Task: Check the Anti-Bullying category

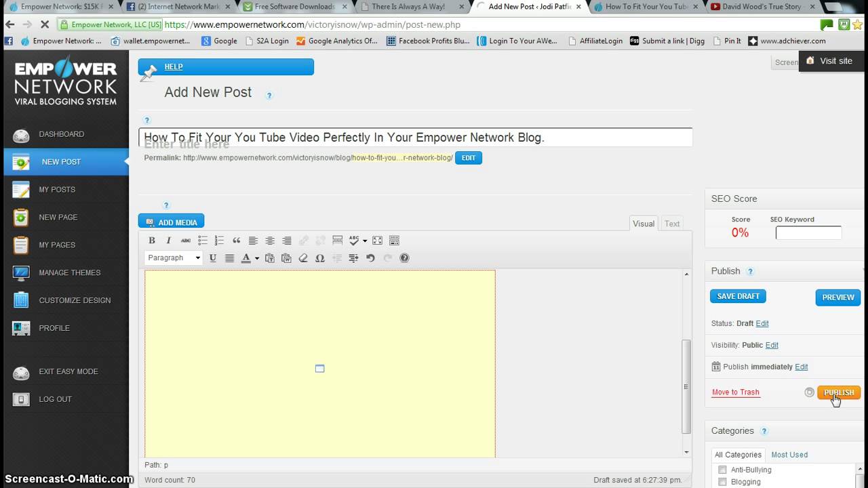Action: [x=722, y=470]
